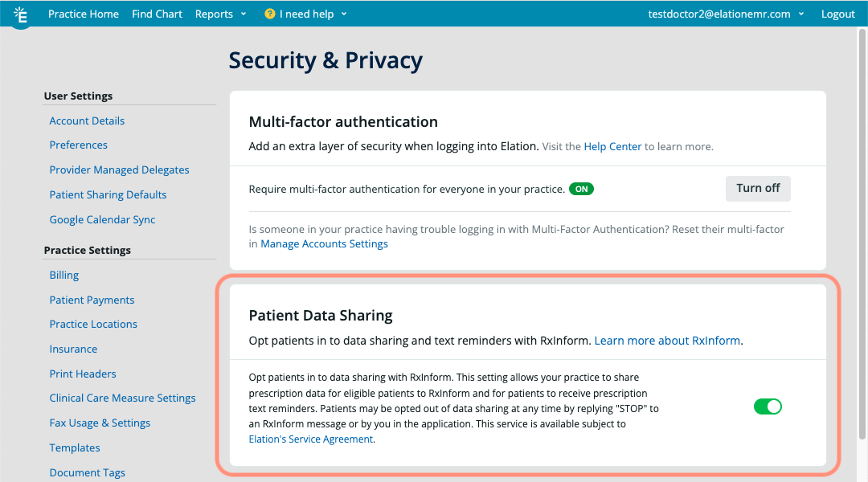868x482 pixels.
Task: Go to Fax Usage & Settings
Action: point(100,423)
